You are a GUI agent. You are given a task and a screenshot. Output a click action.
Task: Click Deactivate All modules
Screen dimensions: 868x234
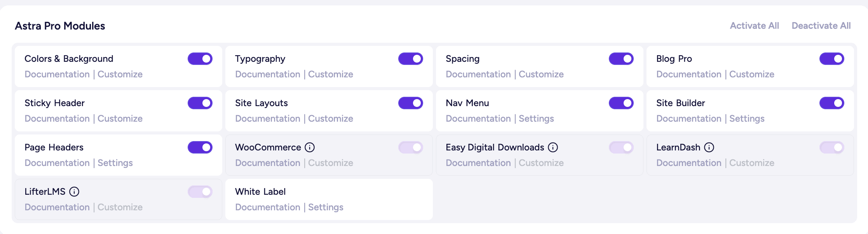(x=821, y=26)
